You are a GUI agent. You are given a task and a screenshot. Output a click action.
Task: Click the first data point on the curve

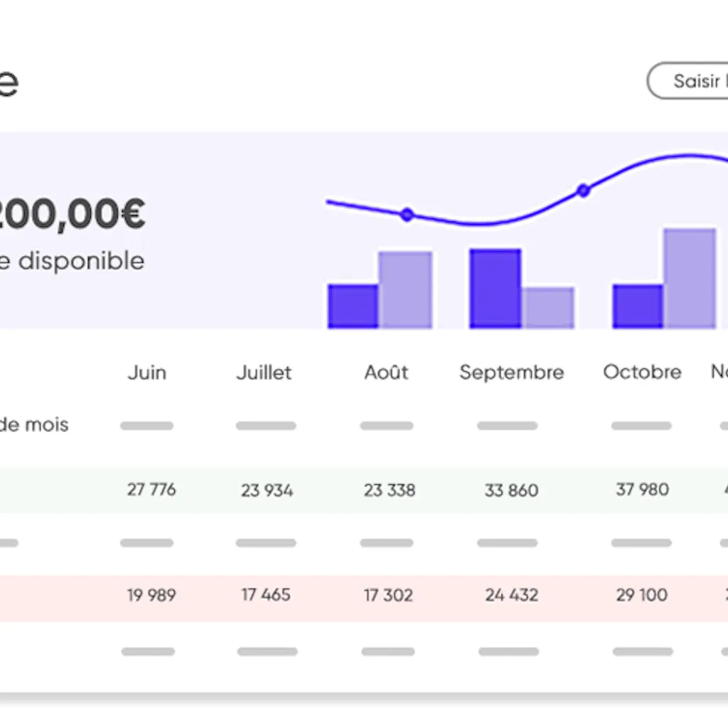pyautogui.click(x=407, y=215)
